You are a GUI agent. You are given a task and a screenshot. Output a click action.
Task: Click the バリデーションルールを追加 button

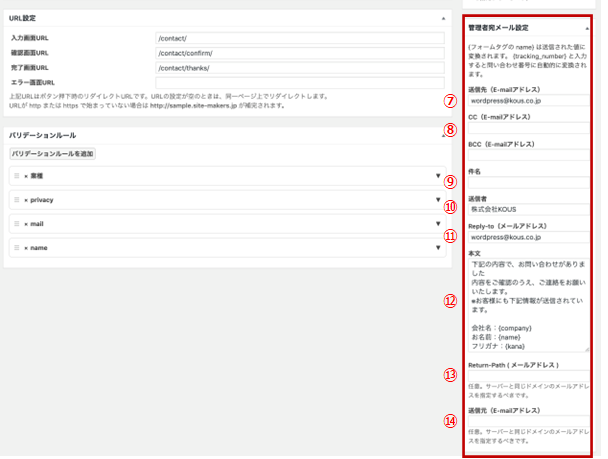tap(52, 154)
